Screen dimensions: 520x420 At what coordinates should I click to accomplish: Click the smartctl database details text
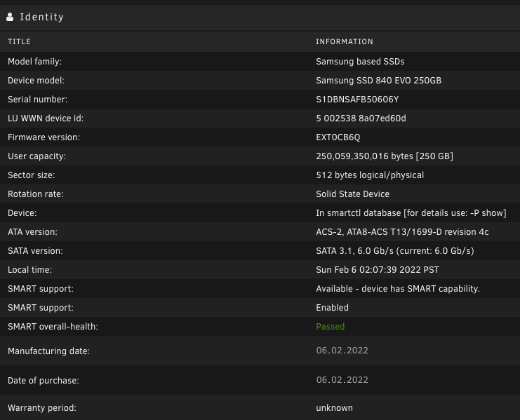pos(411,213)
